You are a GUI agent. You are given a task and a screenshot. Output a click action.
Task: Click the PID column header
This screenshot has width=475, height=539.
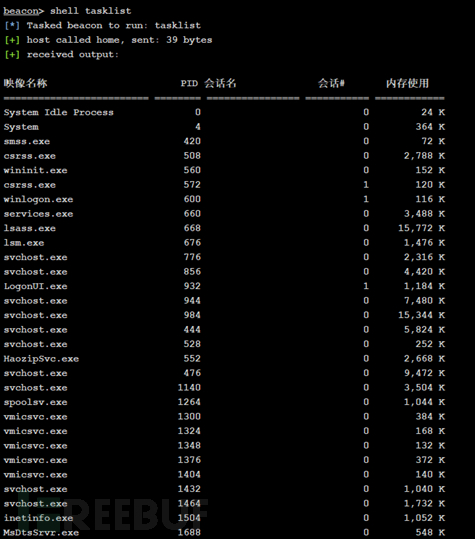pyautogui.click(x=189, y=84)
